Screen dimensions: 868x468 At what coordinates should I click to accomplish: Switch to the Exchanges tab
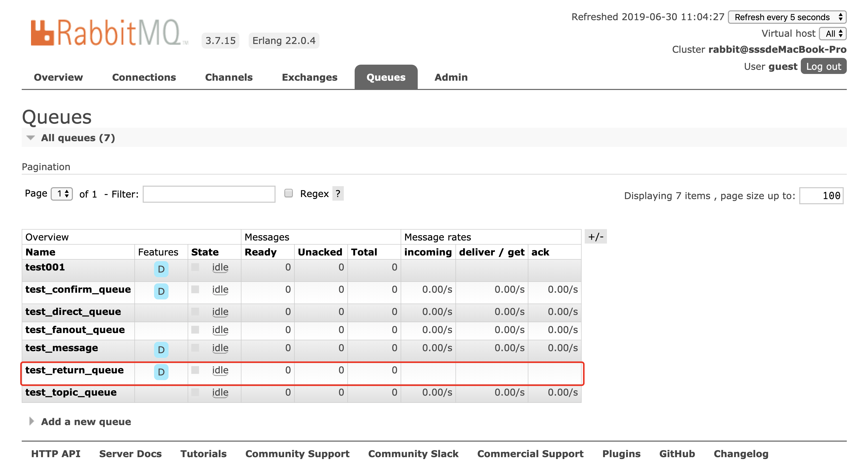point(309,77)
